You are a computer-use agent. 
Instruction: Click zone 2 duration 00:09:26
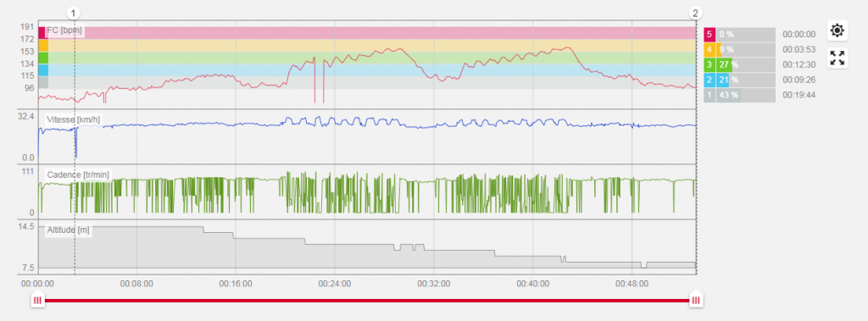[x=798, y=80]
